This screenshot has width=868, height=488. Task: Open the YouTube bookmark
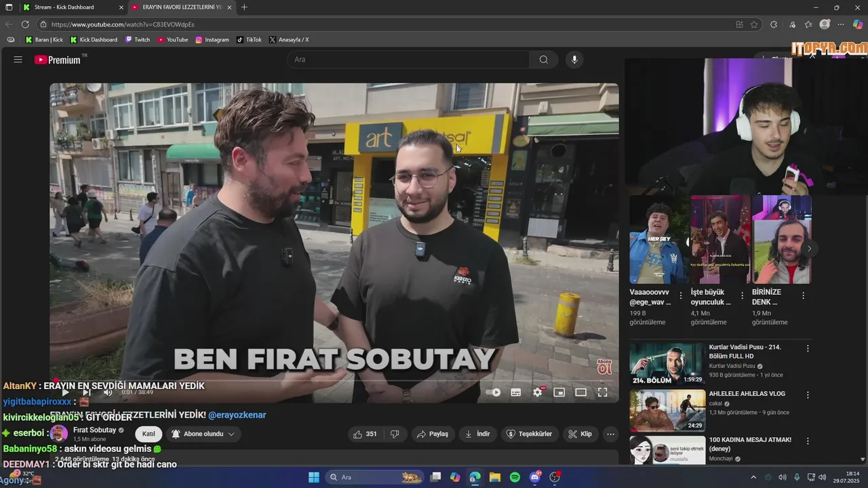[173, 40]
